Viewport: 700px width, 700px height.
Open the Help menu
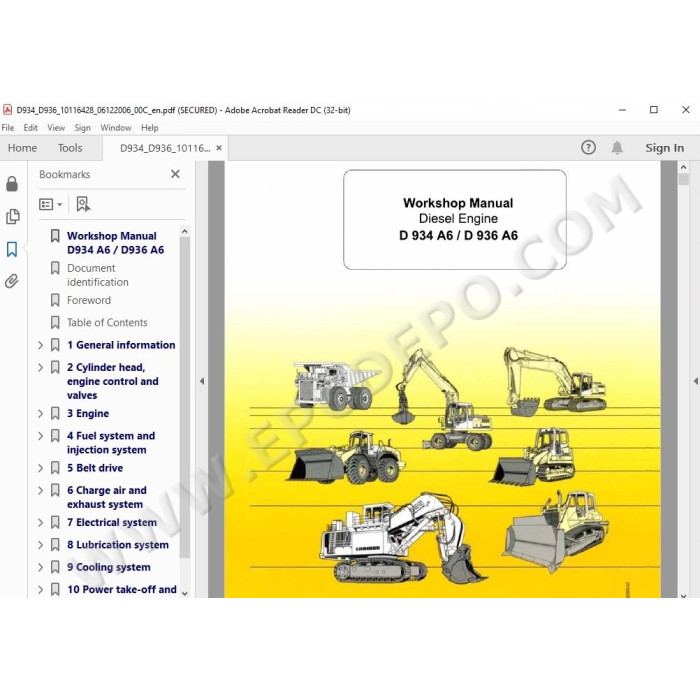[150, 128]
